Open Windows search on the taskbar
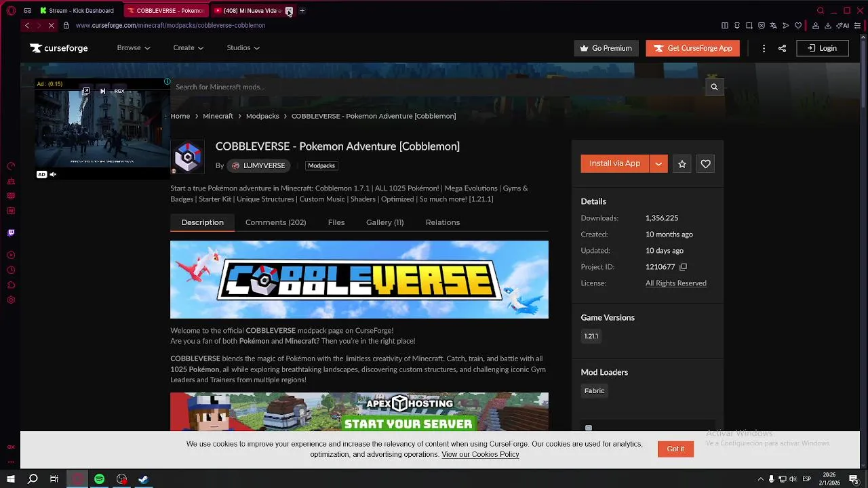 (33, 479)
